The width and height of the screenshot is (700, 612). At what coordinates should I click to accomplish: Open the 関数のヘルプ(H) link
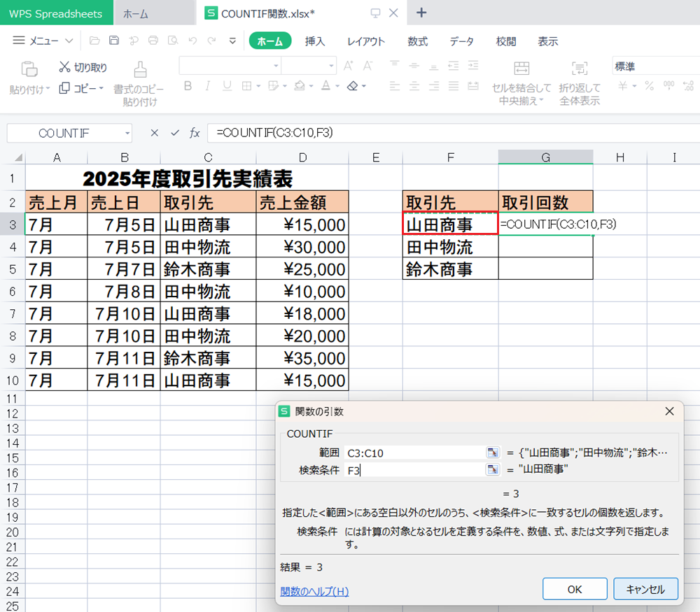click(314, 591)
